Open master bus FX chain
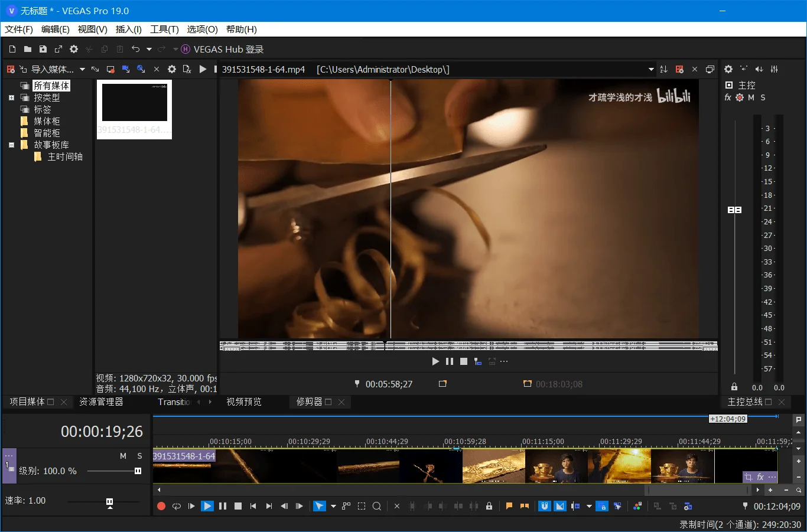The image size is (807, 532). click(x=727, y=97)
